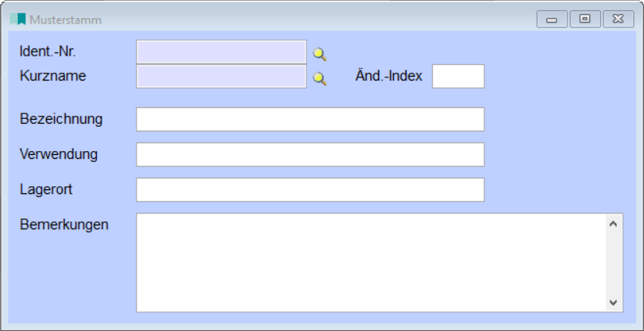The image size is (644, 331).
Task: Click into the Kurzname input field
Action: (221, 77)
